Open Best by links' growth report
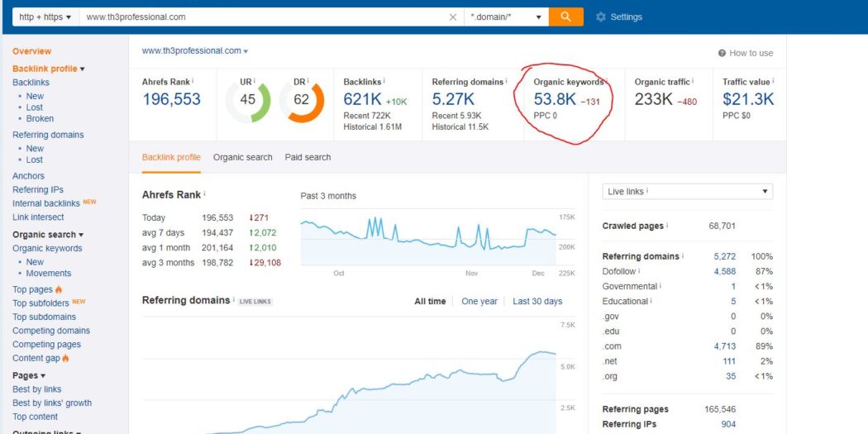 52,403
